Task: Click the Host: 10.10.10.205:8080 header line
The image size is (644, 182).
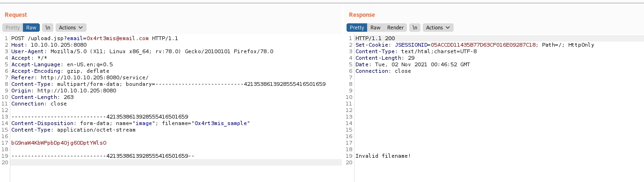Action: 49,45
